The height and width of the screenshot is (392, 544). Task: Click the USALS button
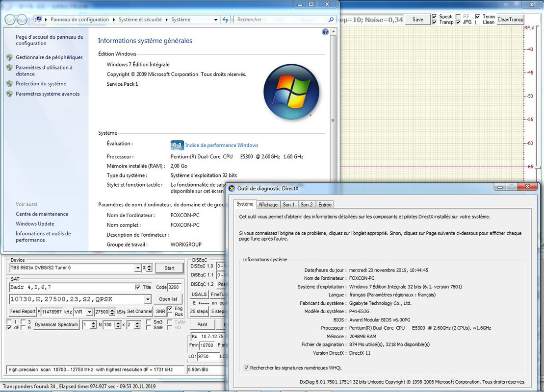[x=199, y=294]
